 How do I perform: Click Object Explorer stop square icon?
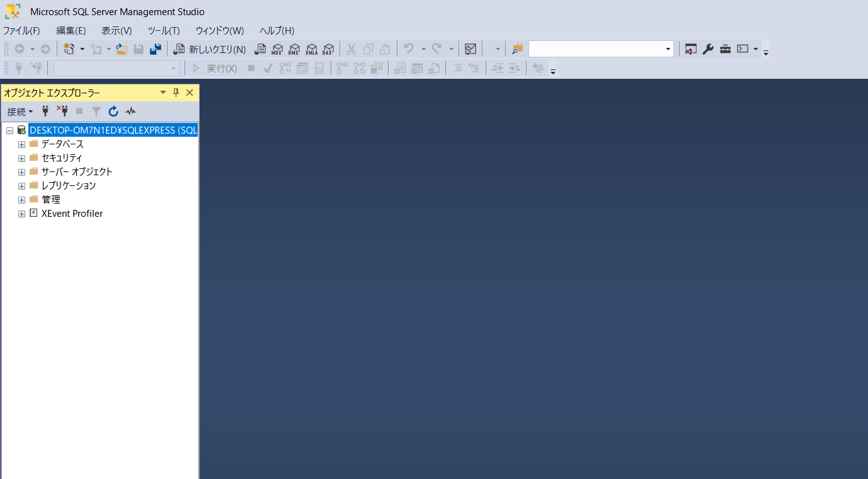pos(79,112)
